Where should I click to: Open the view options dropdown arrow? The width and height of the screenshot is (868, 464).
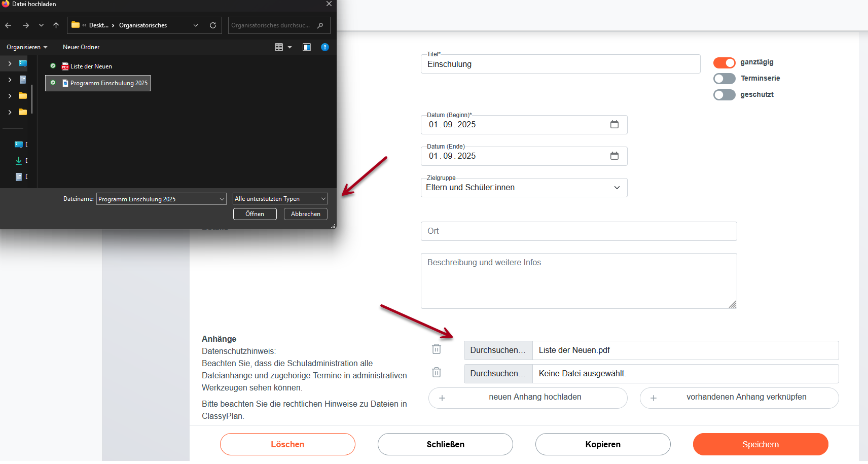coord(290,47)
